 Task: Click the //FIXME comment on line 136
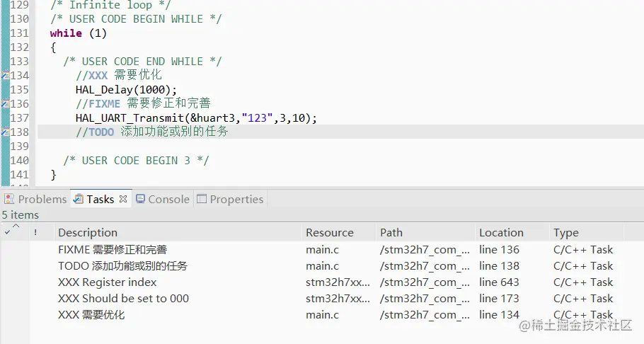click(x=143, y=103)
